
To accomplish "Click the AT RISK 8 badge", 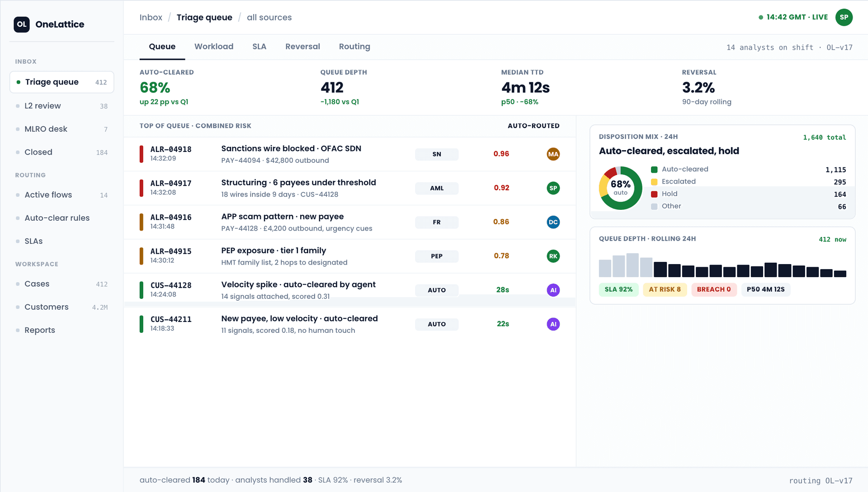I will coord(665,289).
